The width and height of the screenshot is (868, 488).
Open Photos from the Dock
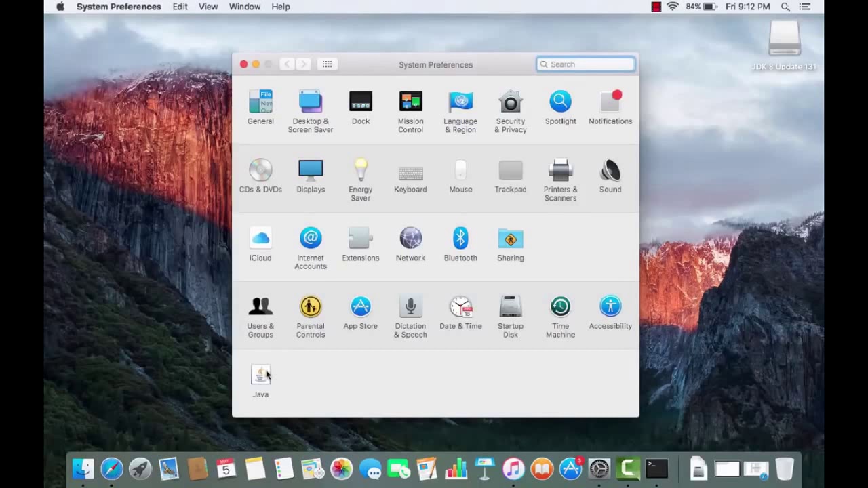pos(342,468)
